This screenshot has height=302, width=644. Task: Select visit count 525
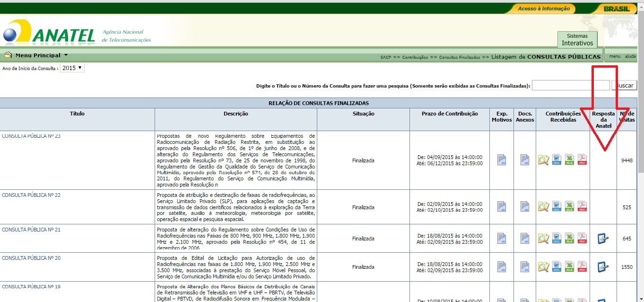pyautogui.click(x=627, y=207)
